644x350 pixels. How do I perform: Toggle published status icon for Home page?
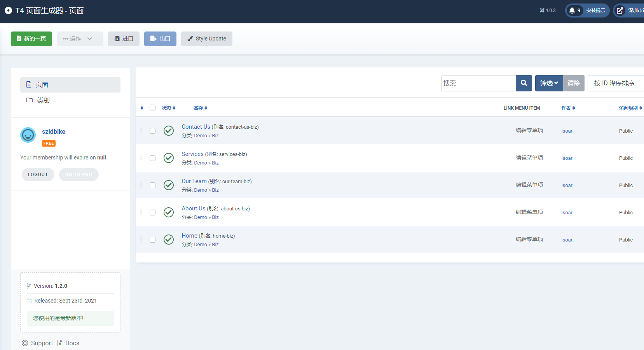coord(168,240)
